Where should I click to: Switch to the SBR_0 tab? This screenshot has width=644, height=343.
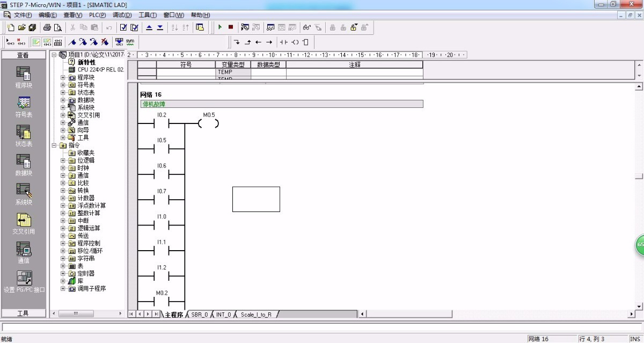[x=199, y=315]
